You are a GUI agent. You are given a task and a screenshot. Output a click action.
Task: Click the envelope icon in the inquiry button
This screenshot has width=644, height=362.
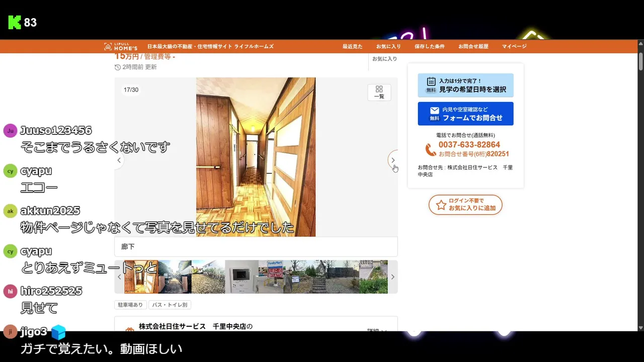point(435,110)
